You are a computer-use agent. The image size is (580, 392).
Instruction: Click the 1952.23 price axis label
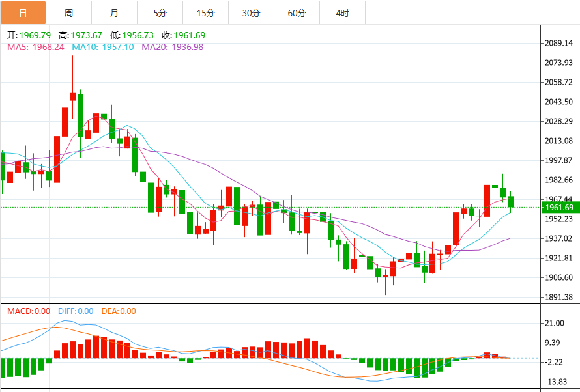(558, 219)
